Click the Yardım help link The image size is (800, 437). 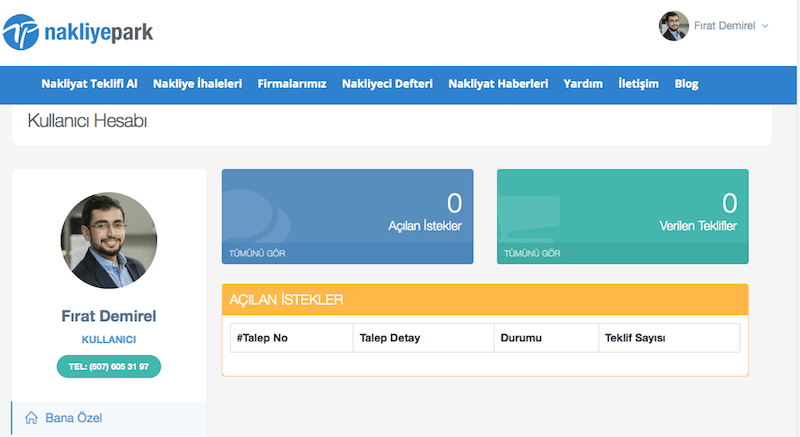(583, 84)
